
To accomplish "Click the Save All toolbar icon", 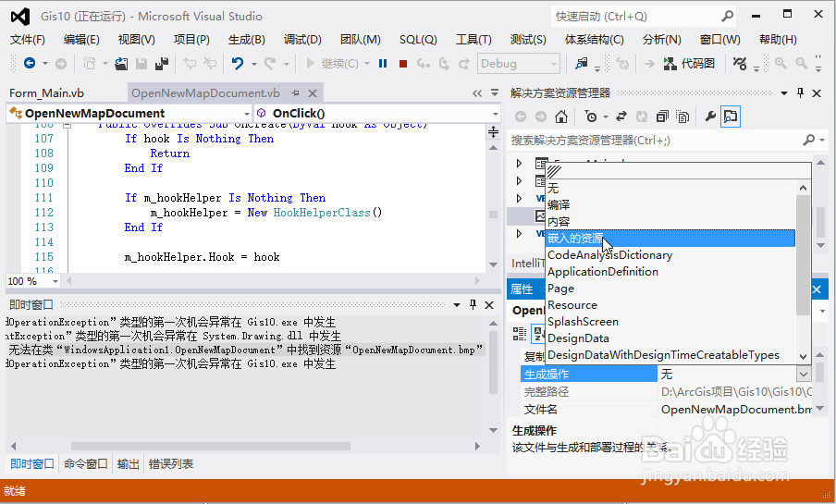I will pyautogui.click(x=162, y=64).
